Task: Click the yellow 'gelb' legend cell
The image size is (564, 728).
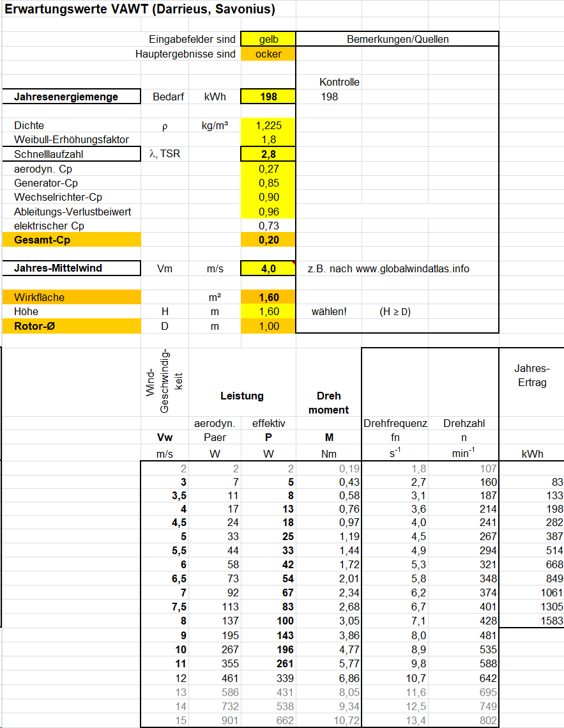Action: click(268, 40)
